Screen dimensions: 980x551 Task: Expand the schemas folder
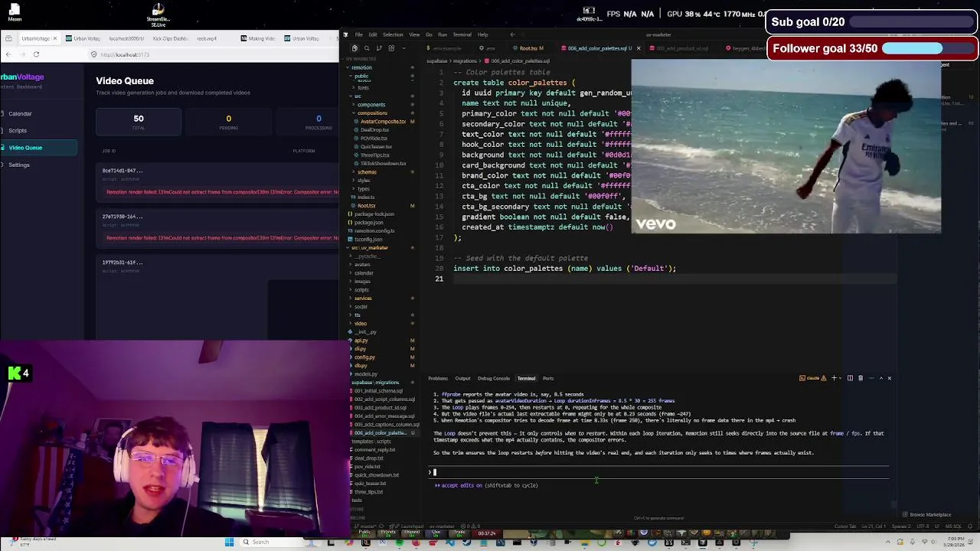coord(367,172)
